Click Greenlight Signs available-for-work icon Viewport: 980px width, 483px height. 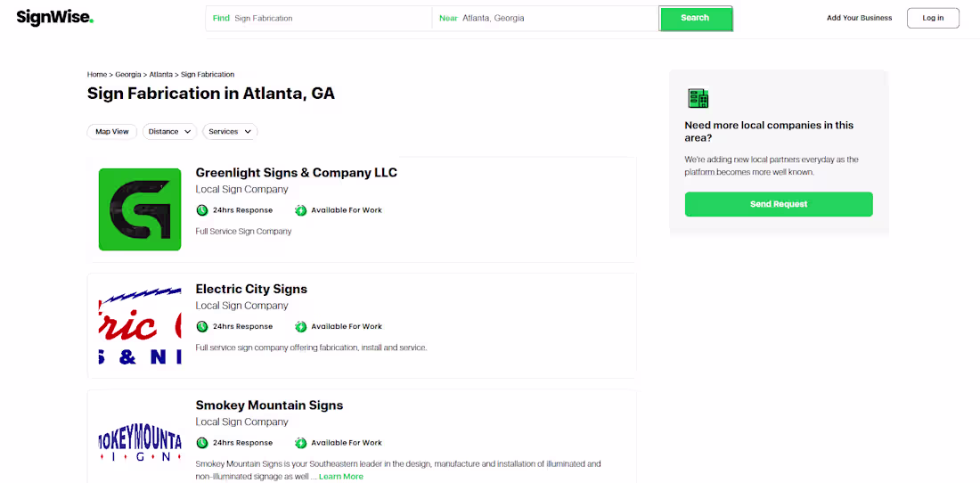pyautogui.click(x=301, y=210)
